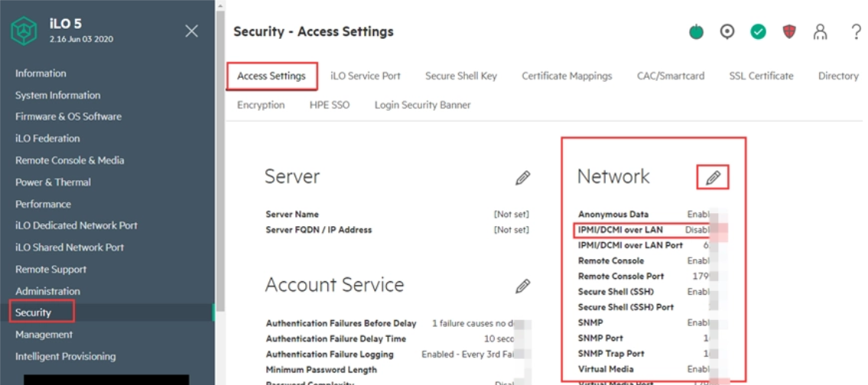Select Security in the sidebar
Screen dimensions: 868x385
coord(33,312)
